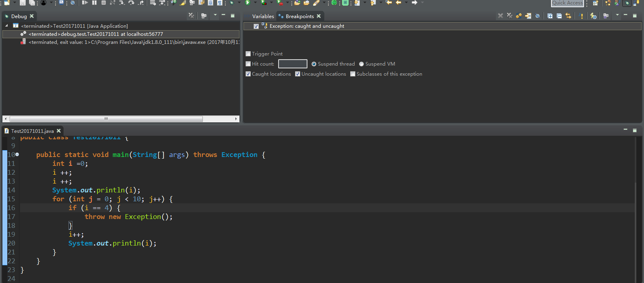Collapse the main method fold marker on line 10
The height and width of the screenshot is (283, 644).
(x=17, y=155)
